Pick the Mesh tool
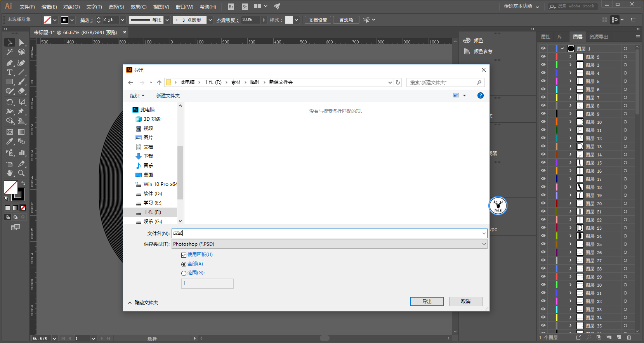The width and height of the screenshot is (644, 343). click(x=10, y=132)
